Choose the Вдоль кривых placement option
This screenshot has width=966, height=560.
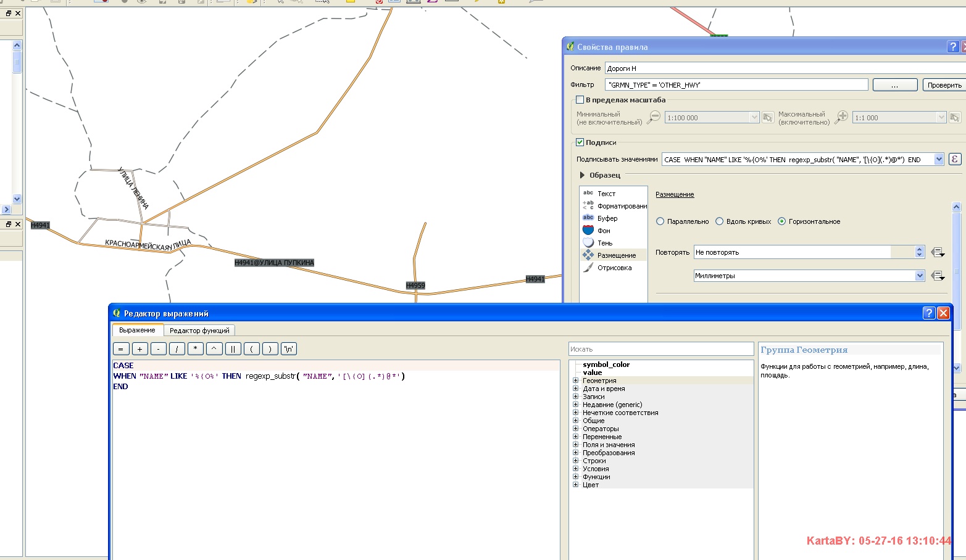click(719, 221)
